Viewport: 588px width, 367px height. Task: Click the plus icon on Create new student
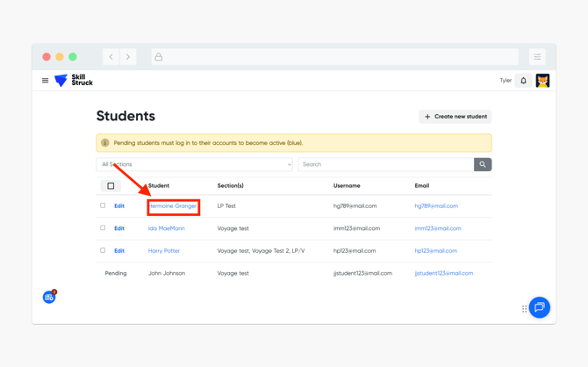427,117
